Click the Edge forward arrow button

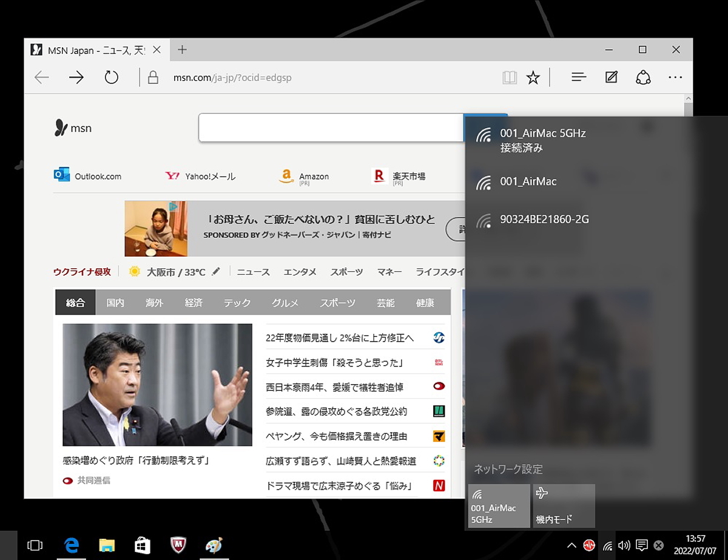click(x=76, y=77)
